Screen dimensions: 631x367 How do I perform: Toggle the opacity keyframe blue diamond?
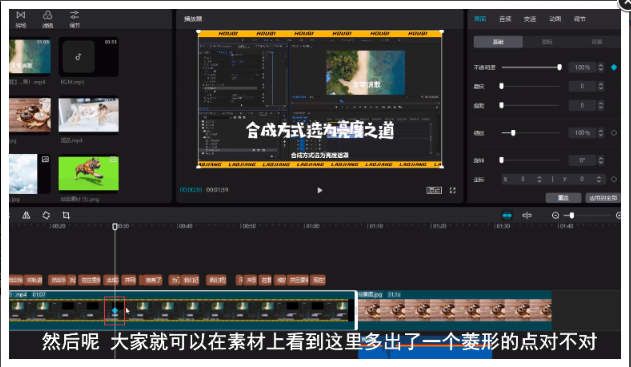tap(614, 67)
